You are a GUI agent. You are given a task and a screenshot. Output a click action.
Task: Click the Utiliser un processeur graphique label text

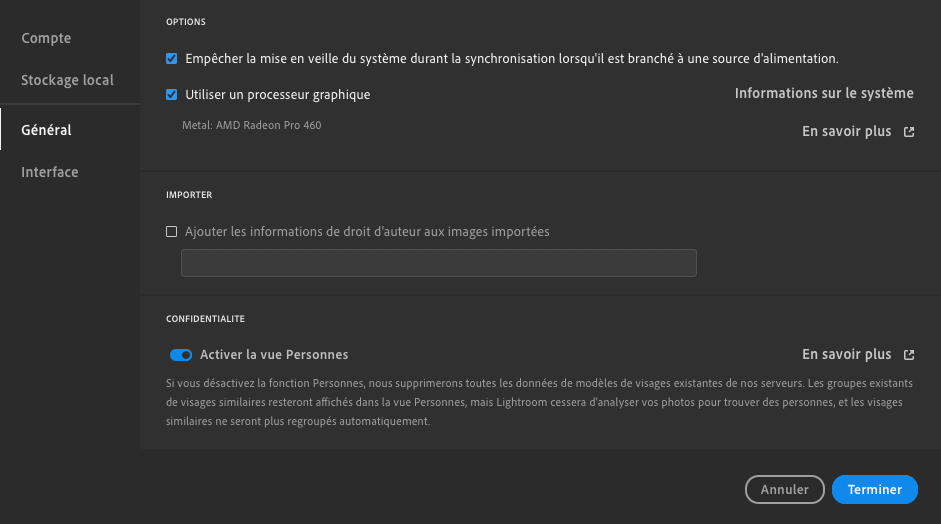point(278,95)
